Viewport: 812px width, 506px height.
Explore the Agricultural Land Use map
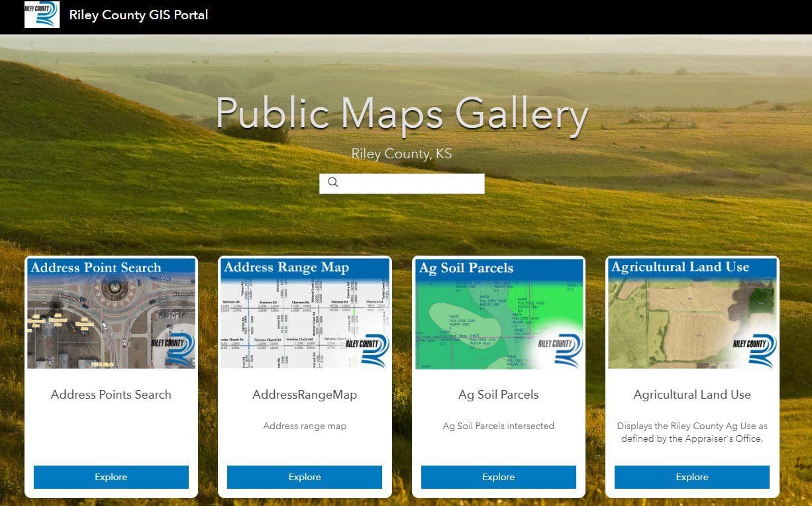coord(691,477)
